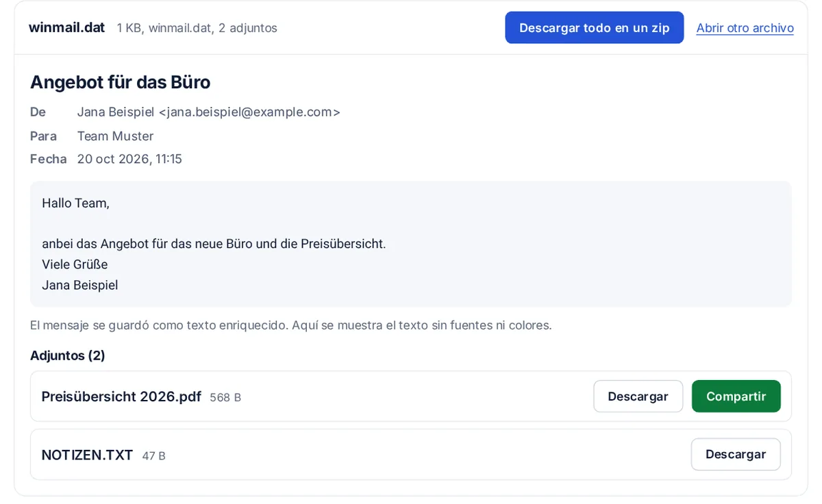822x504 pixels.
Task: Open the 'Abrir otro archivo' link
Action: click(x=745, y=28)
